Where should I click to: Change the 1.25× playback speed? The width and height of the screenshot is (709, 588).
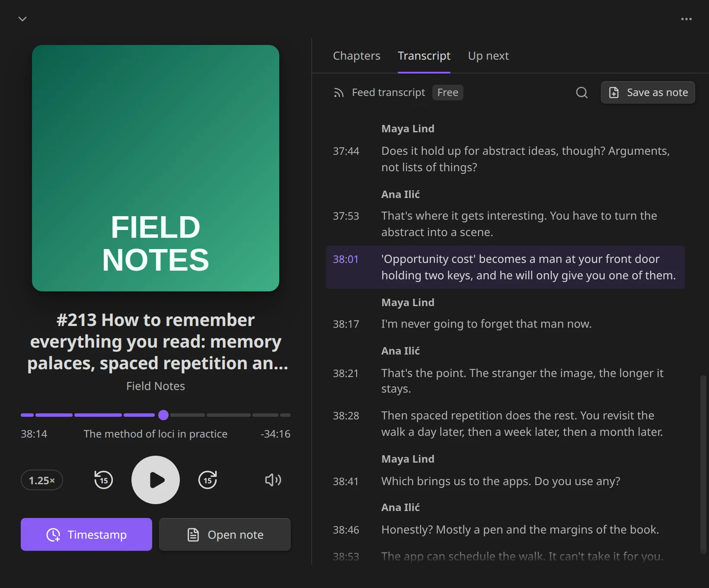coord(42,480)
